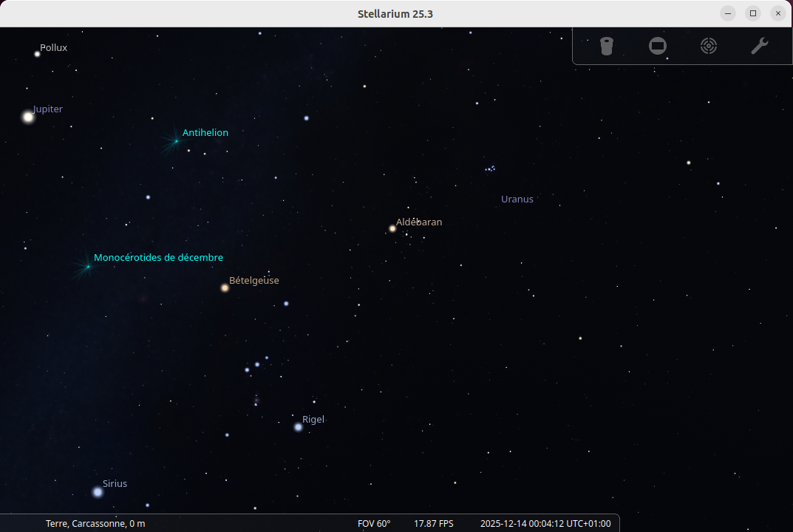
Task: Click the date and time display
Action: (546, 523)
